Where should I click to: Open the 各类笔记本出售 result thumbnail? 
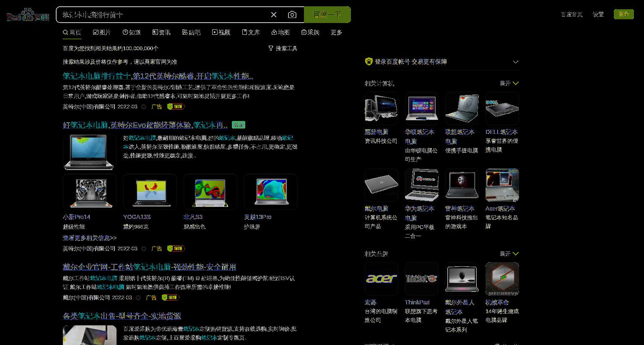point(90,335)
